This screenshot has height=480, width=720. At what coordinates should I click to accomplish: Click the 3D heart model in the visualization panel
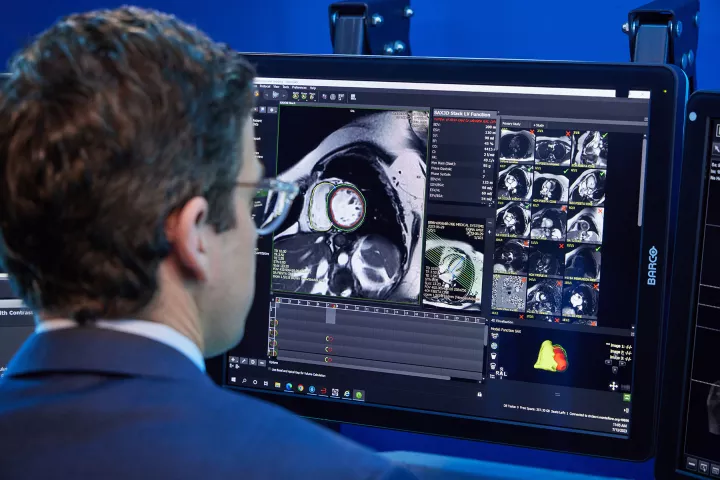point(551,356)
